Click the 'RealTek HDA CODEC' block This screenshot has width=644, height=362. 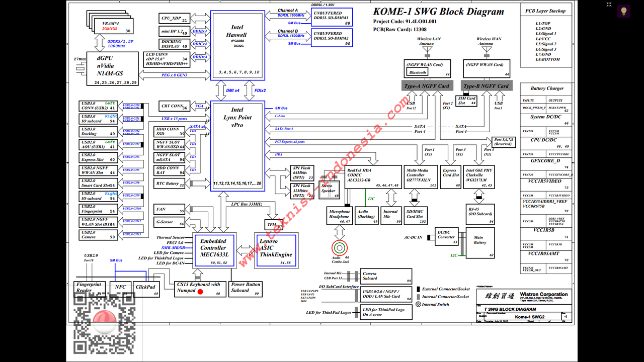pos(372,177)
